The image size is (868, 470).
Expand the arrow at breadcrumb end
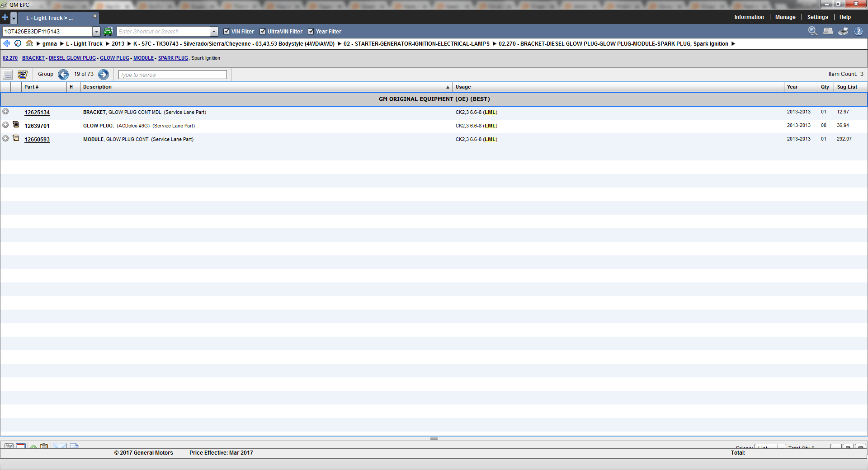point(733,44)
